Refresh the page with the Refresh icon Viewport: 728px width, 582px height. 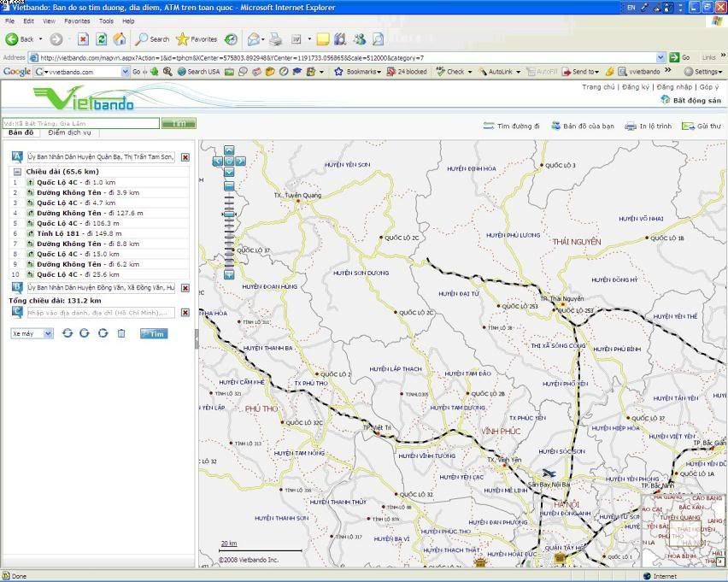click(x=101, y=39)
